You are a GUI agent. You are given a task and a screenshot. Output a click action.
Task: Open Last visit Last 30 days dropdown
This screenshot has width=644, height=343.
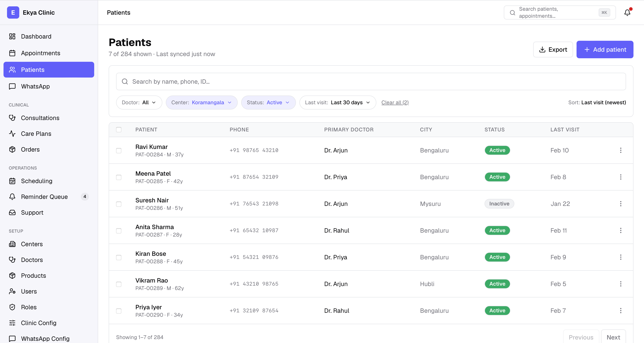coord(338,103)
